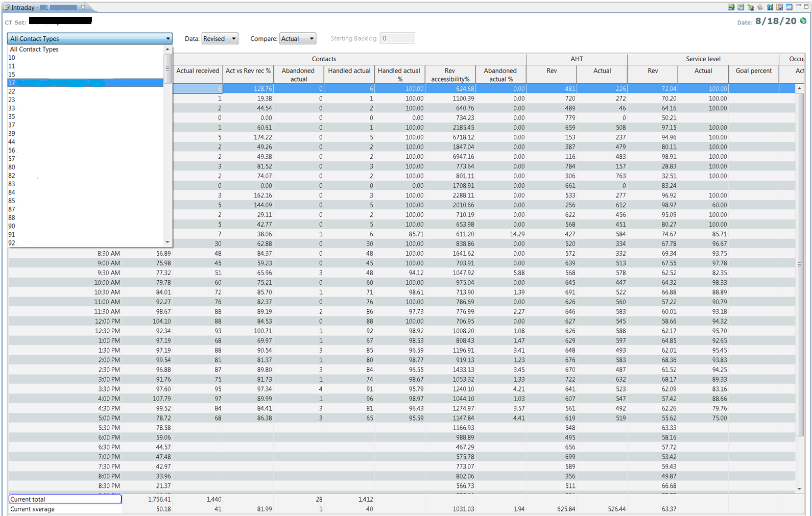Image resolution: width=812 pixels, height=516 pixels.
Task: Click the contact type list scrollbar thumb
Action: pyautogui.click(x=168, y=68)
